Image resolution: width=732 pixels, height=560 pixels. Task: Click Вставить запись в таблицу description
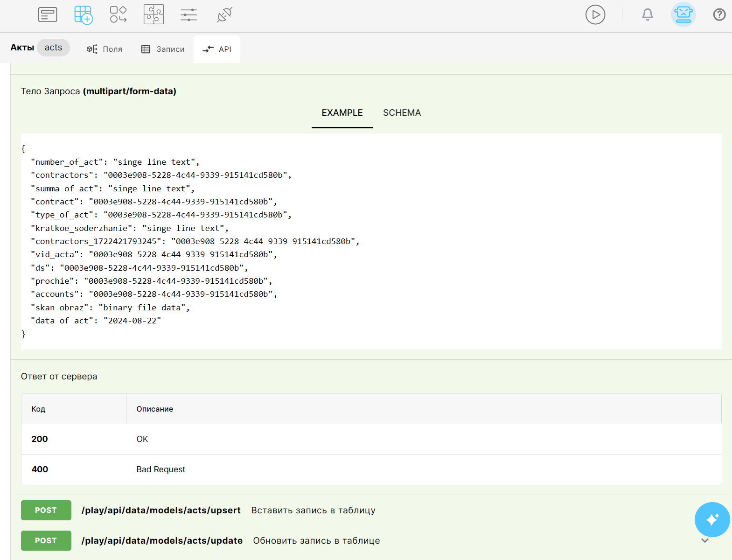(x=313, y=510)
